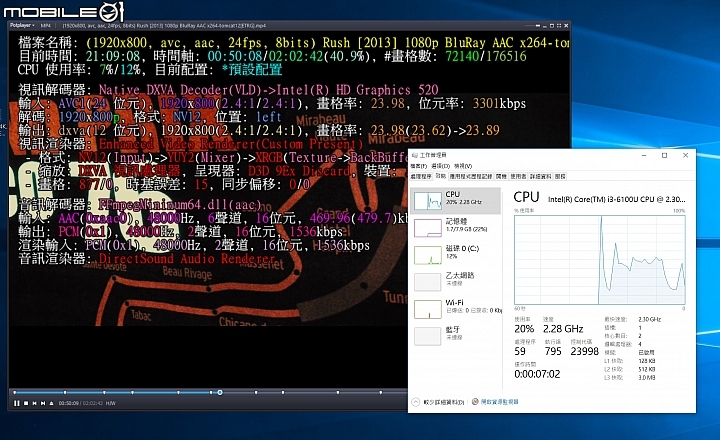Click the eject/open file icon in PotPlayer

(51, 403)
